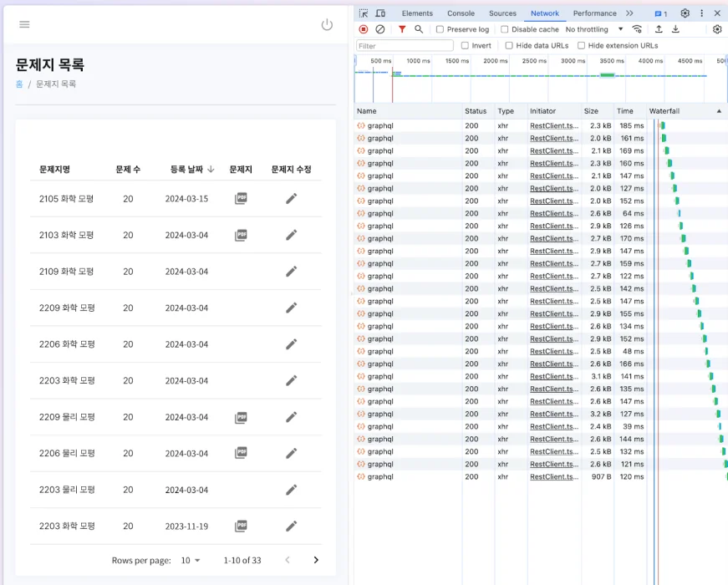
Task: Open the hamburger navigation menu
Action: click(24, 24)
